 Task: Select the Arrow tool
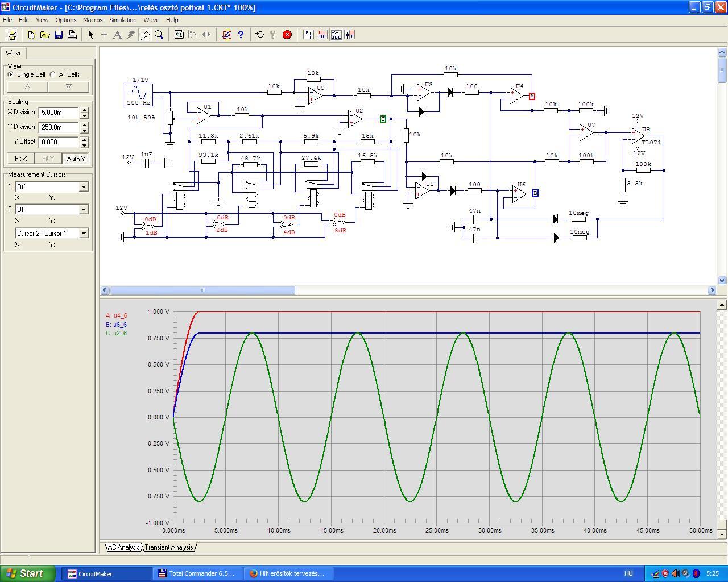pos(90,35)
